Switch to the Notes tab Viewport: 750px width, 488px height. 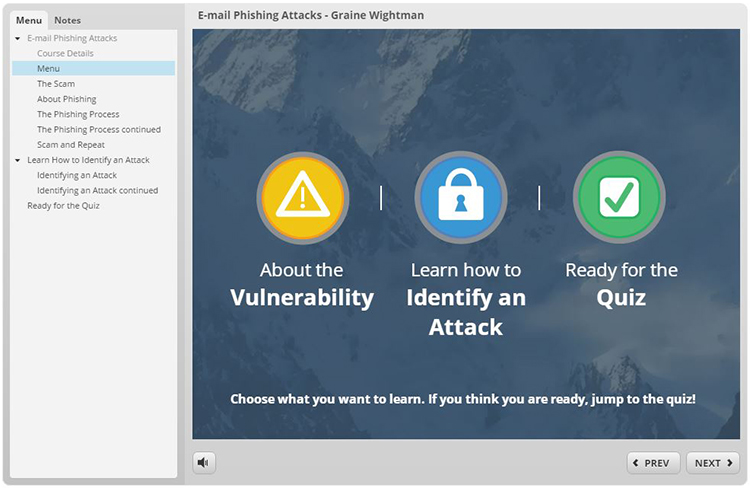pos(68,20)
